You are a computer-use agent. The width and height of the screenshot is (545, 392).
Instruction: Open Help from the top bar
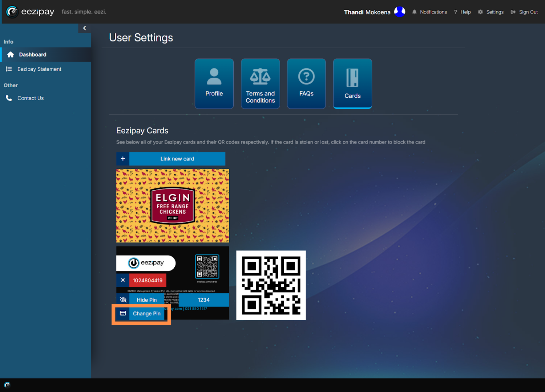462,12
